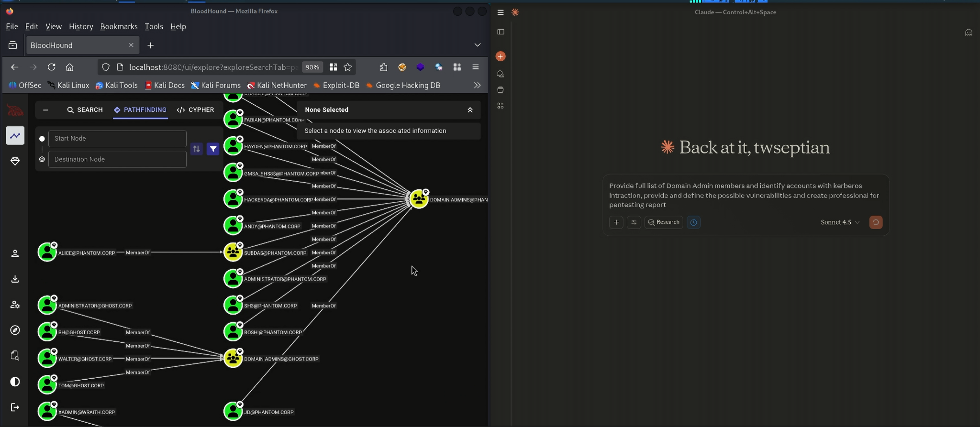Collapse the None Selected info panel
The width and height of the screenshot is (980, 427).
pyautogui.click(x=470, y=110)
